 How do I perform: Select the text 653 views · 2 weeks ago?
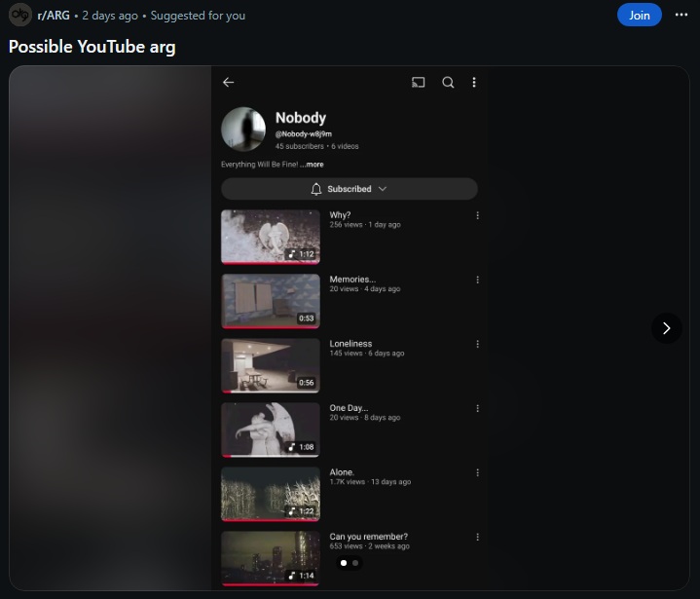point(370,546)
